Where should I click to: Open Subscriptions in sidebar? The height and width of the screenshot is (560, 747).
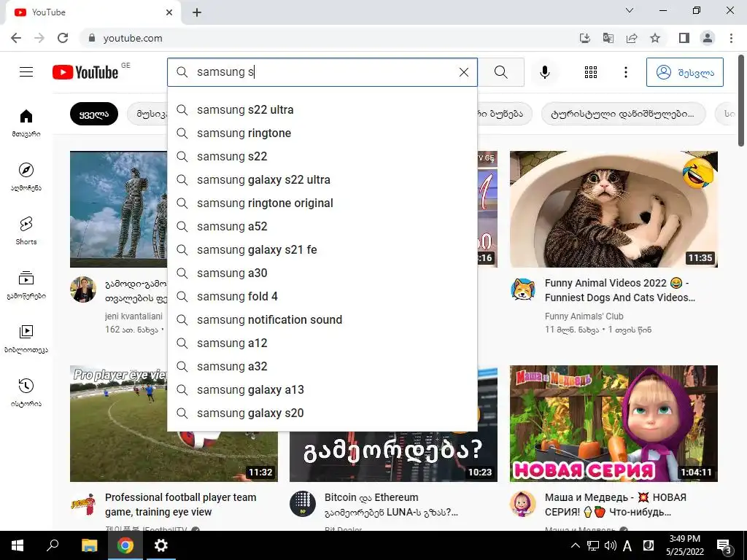pos(26,285)
